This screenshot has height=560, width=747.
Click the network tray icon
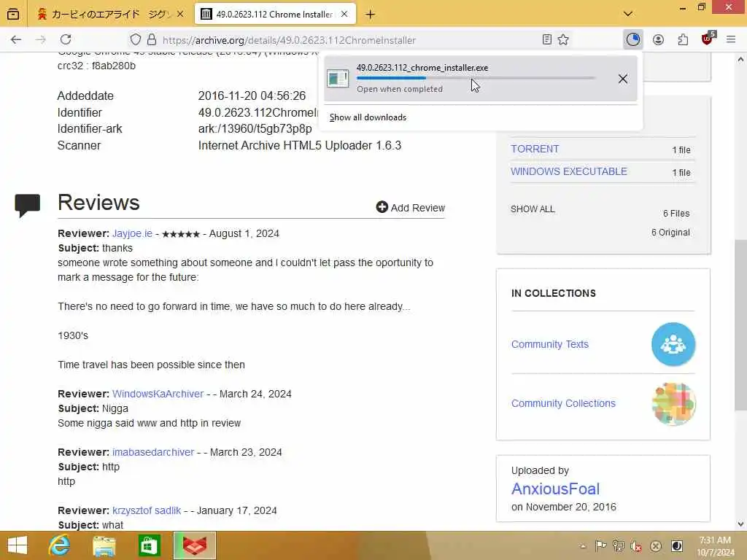tap(619, 546)
